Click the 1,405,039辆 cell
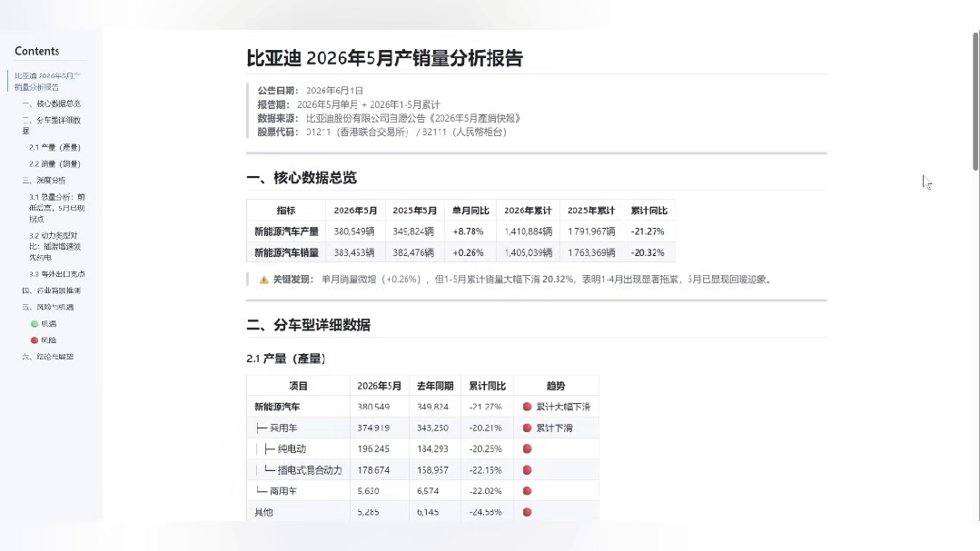Viewport: 980px width, 551px height. pos(528,252)
